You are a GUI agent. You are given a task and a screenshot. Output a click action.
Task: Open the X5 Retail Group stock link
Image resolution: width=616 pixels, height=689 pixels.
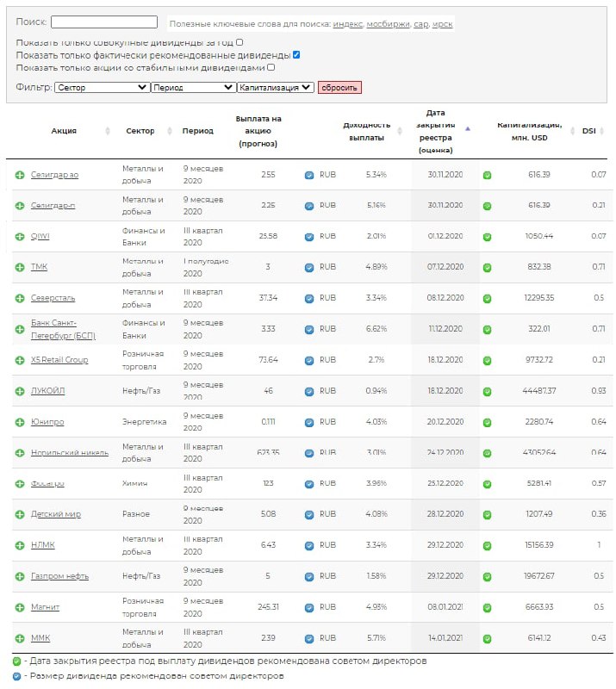point(59,360)
